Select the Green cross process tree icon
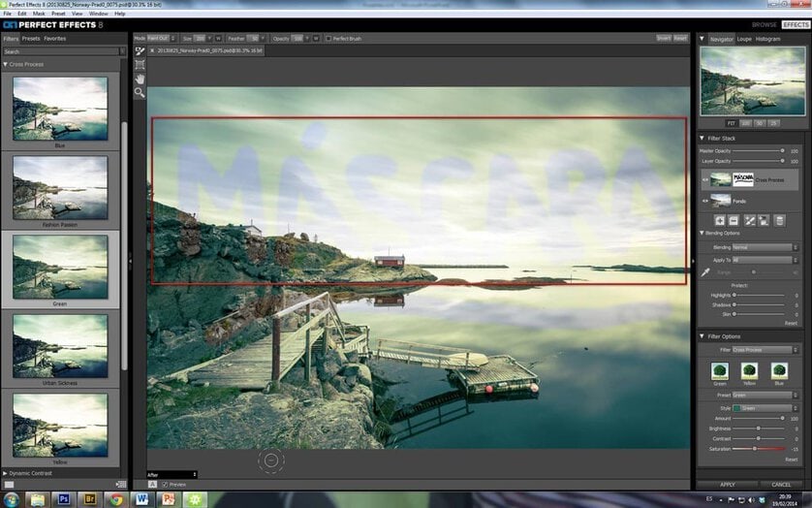 coord(720,371)
